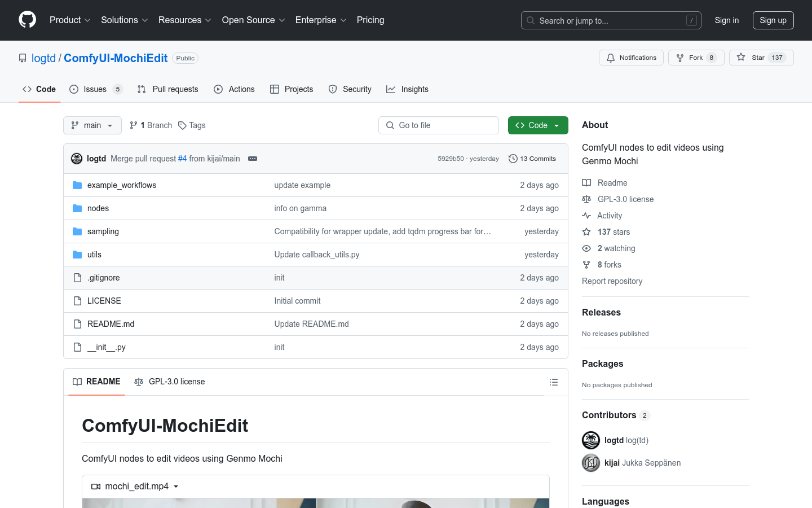Go to the Insights tab
Screen dimensions: 812x508
[x=407, y=89]
